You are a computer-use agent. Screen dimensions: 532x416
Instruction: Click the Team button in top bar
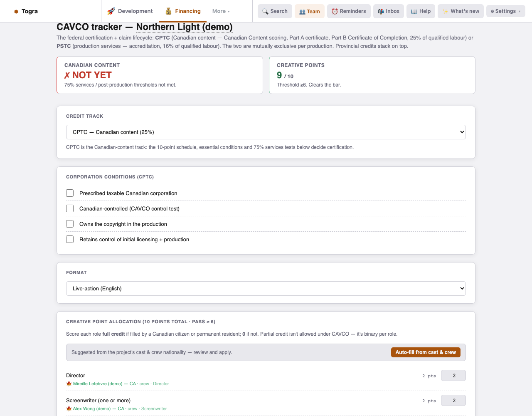310,11
